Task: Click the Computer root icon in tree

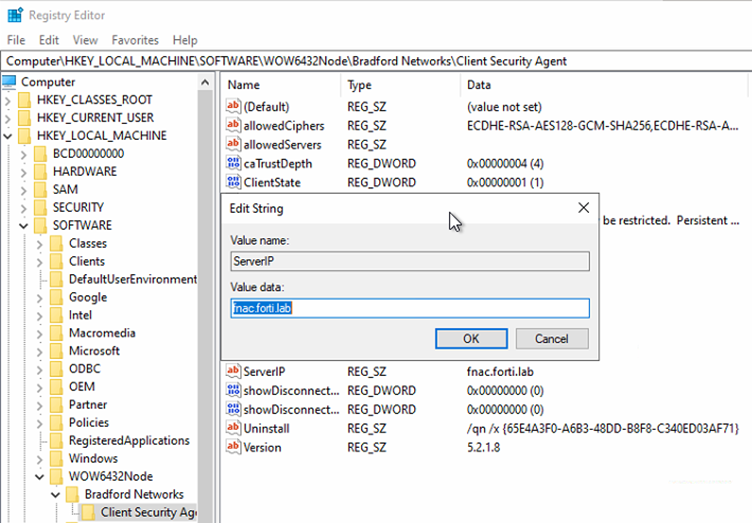Action: [11, 82]
